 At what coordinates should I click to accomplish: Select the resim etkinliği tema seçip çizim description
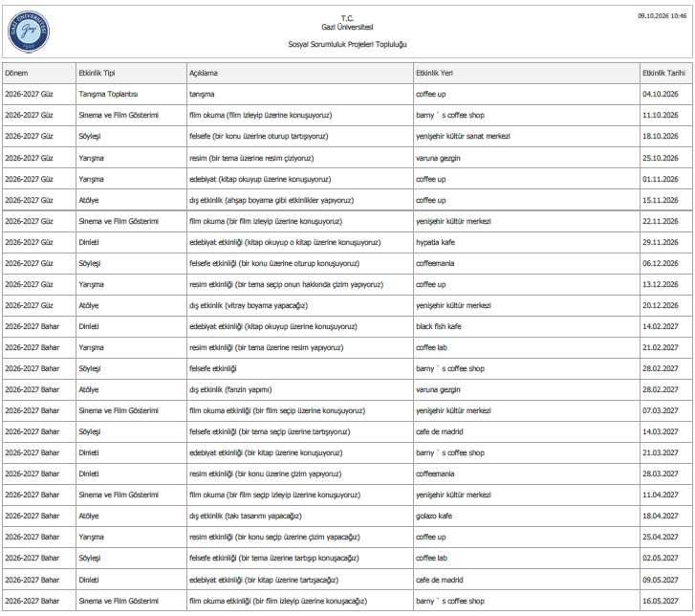(x=300, y=284)
